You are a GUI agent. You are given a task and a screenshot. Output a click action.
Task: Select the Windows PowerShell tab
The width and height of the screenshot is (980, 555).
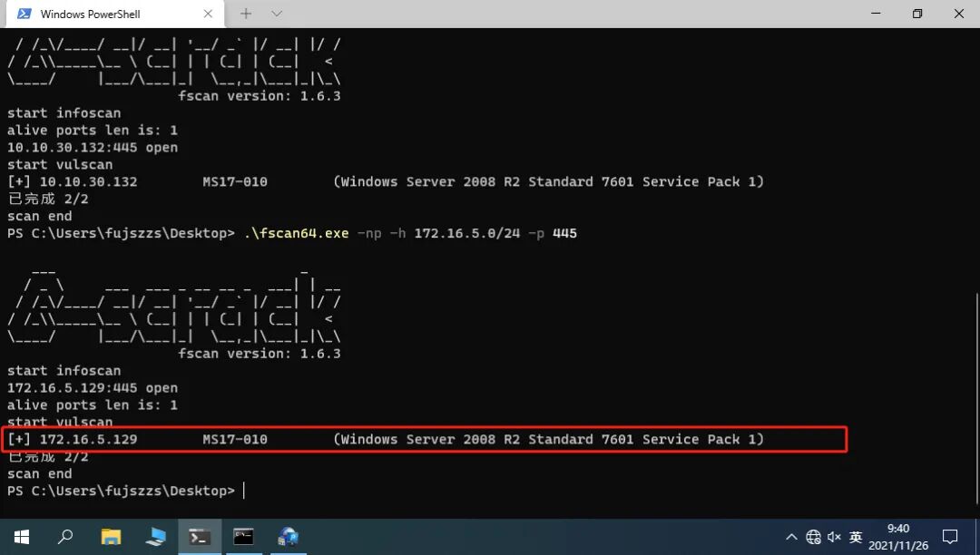pyautogui.click(x=114, y=14)
